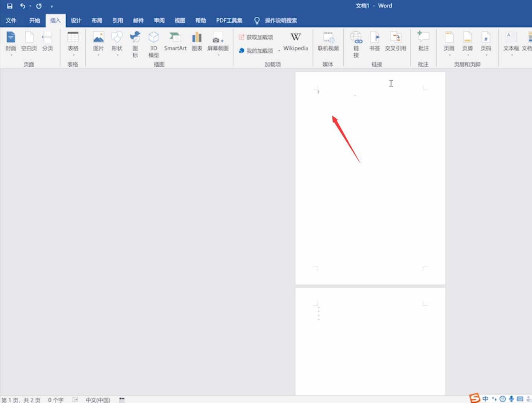Image resolution: width=532 pixels, height=403 pixels.
Task: Toggle Sogou punctuation mode
Action: coord(494,399)
